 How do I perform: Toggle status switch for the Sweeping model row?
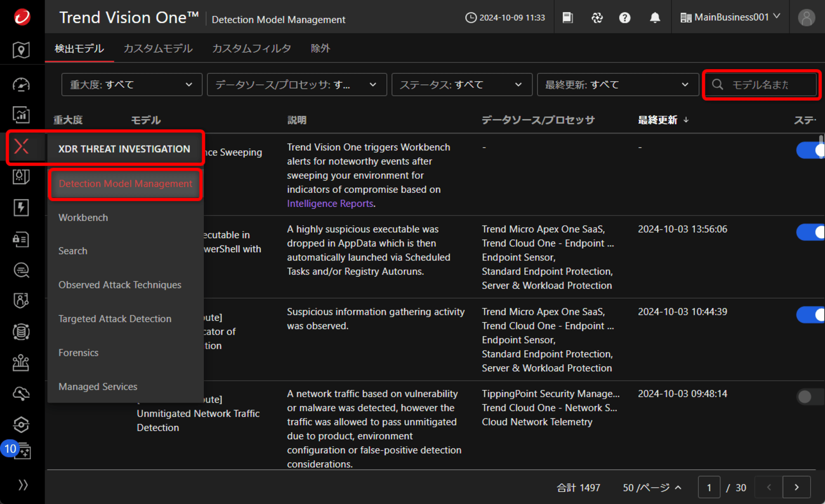(x=810, y=150)
